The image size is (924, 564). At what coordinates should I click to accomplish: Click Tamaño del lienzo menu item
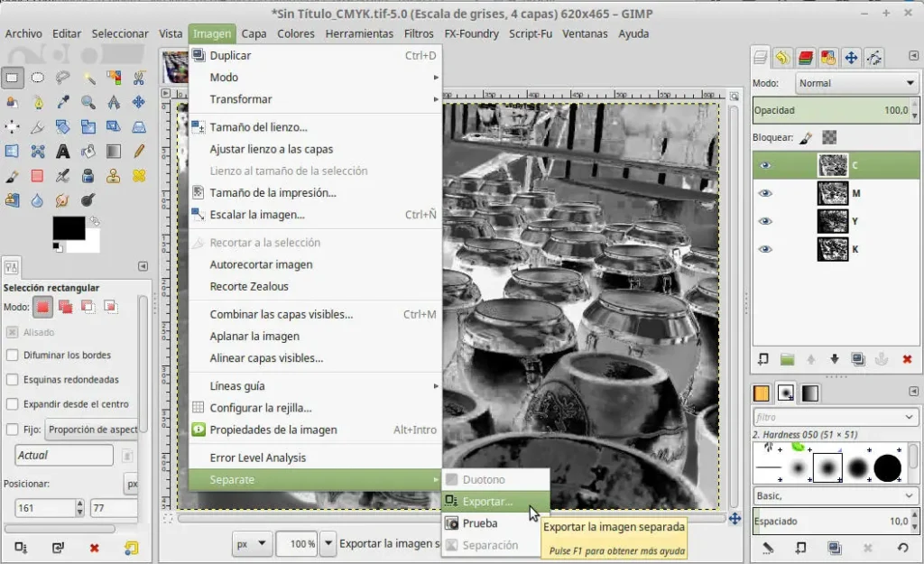pyautogui.click(x=315, y=126)
